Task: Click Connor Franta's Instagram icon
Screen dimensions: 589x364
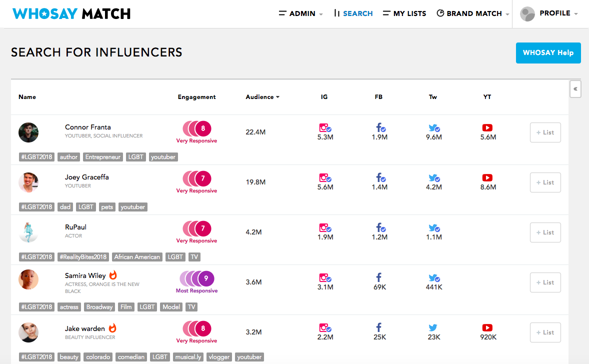Action: (x=325, y=128)
